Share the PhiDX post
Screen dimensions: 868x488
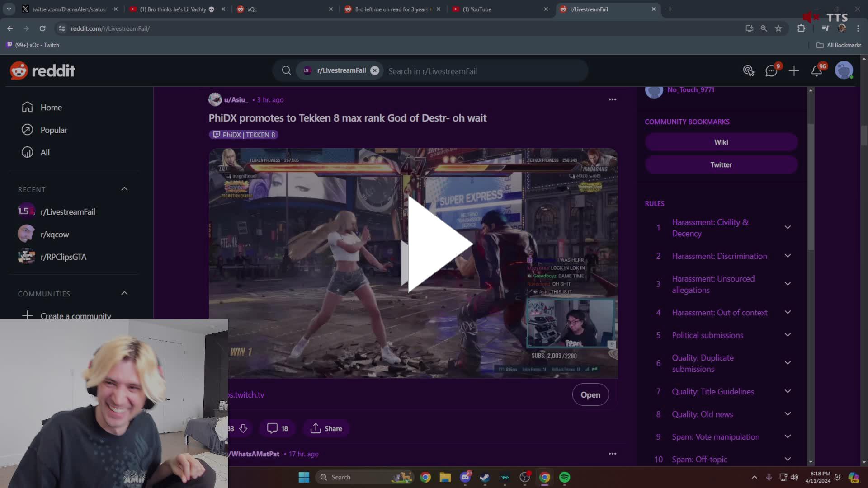326,428
